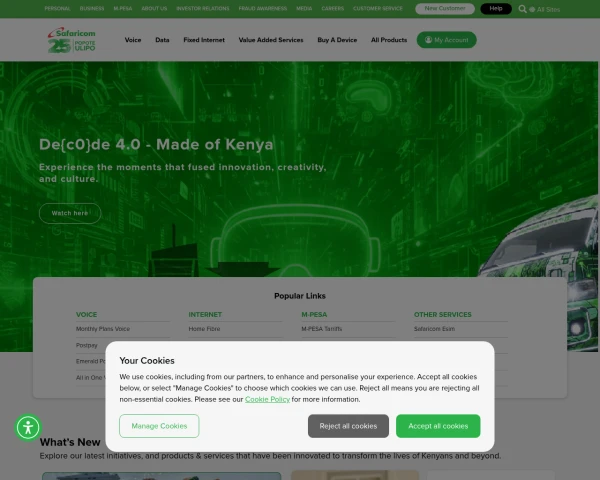
Task: Open the Voice navigation menu
Action: click(133, 40)
